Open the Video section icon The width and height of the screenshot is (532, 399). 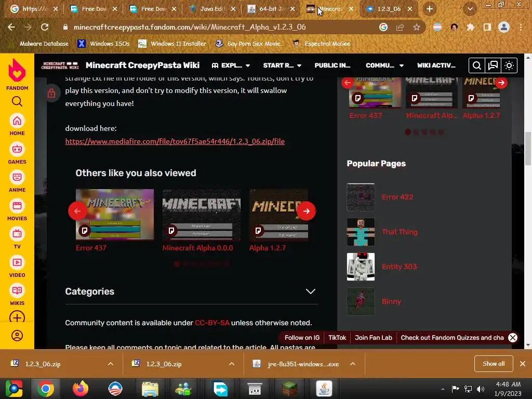coord(17,262)
